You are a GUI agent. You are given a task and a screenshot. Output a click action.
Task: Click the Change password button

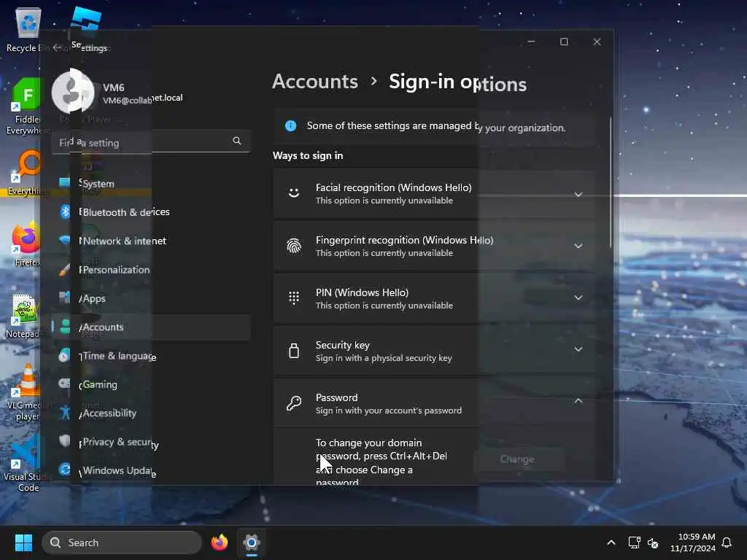pyautogui.click(x=517, y=459)
